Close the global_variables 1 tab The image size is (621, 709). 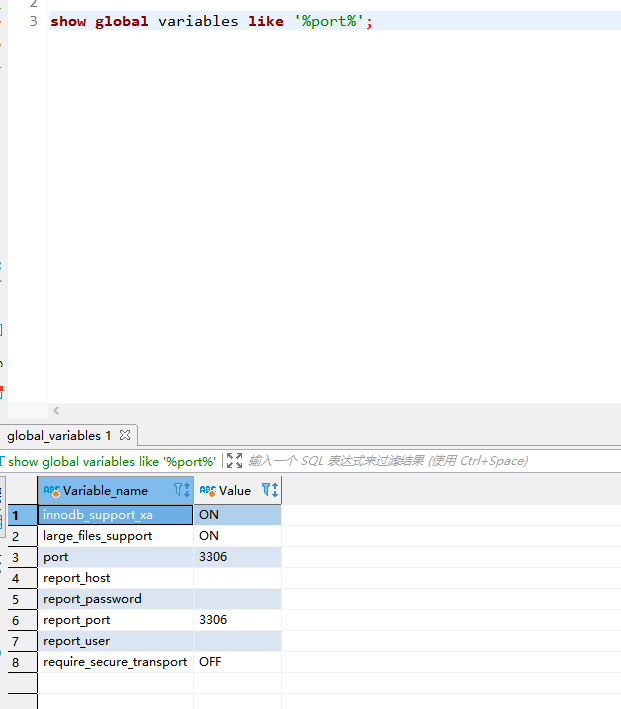click(x=125, y=435)
